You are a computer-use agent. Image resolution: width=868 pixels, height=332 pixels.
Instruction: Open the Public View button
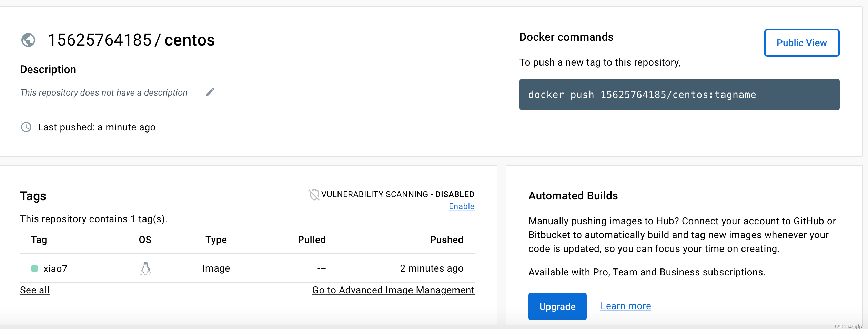(x=801, y=43)
